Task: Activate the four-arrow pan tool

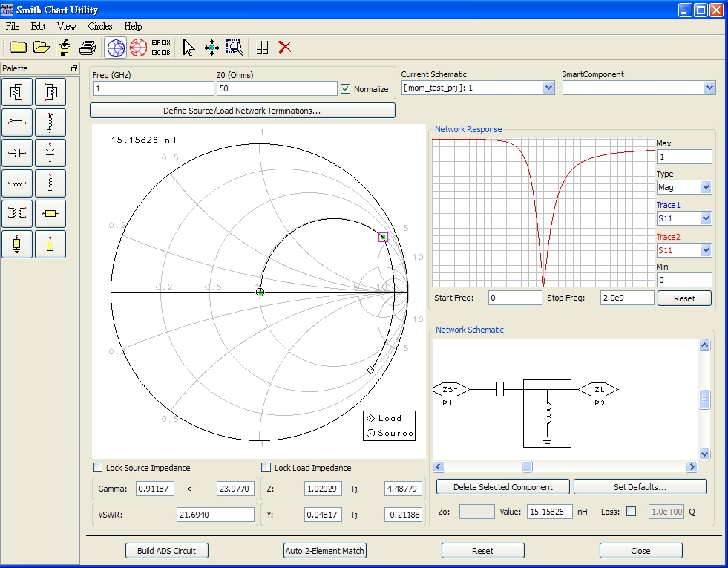Action: pos(211,48)
